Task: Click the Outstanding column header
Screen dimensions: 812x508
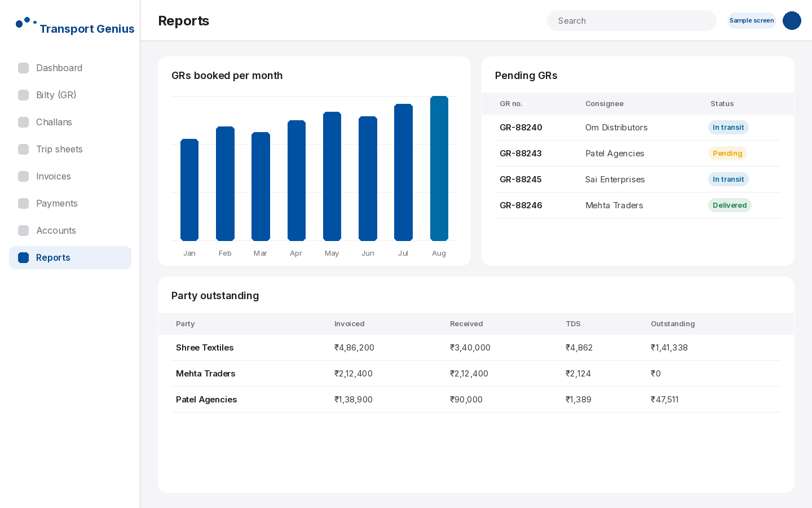Action: [x=673, y=324]
